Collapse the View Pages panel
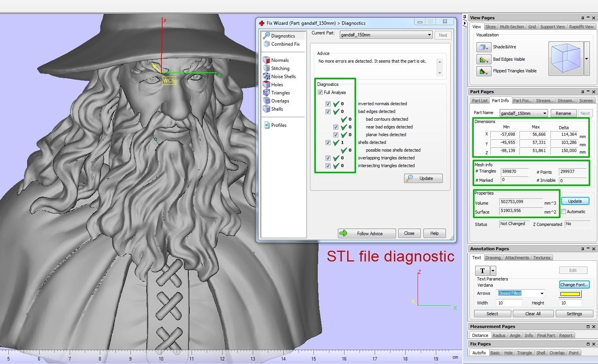The height and width of the screenshot is (364, 598). (588, 18)
